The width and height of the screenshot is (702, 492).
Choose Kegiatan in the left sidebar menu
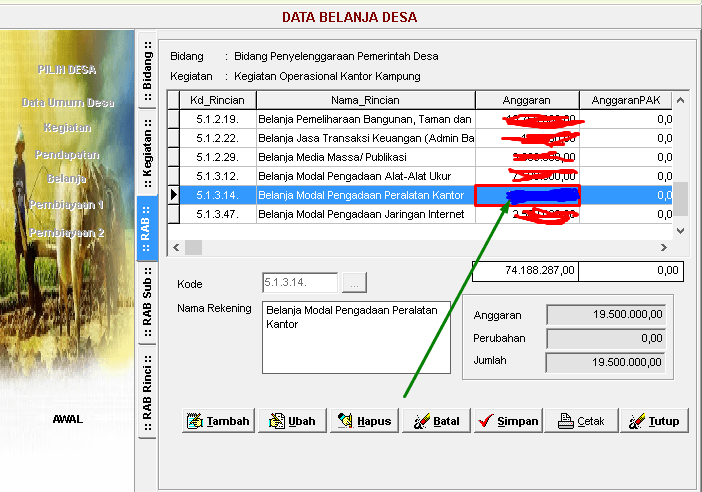pyautogui.click(x=68, y=128)
